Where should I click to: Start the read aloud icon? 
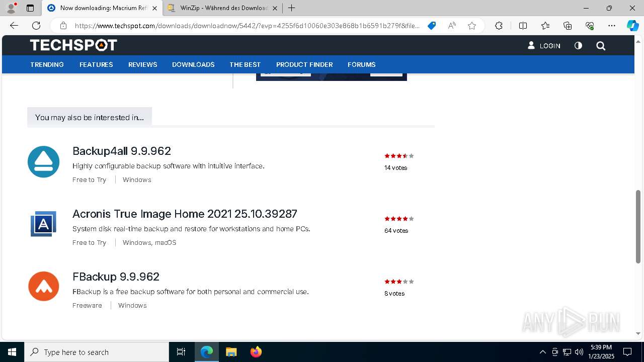point(452,26)
